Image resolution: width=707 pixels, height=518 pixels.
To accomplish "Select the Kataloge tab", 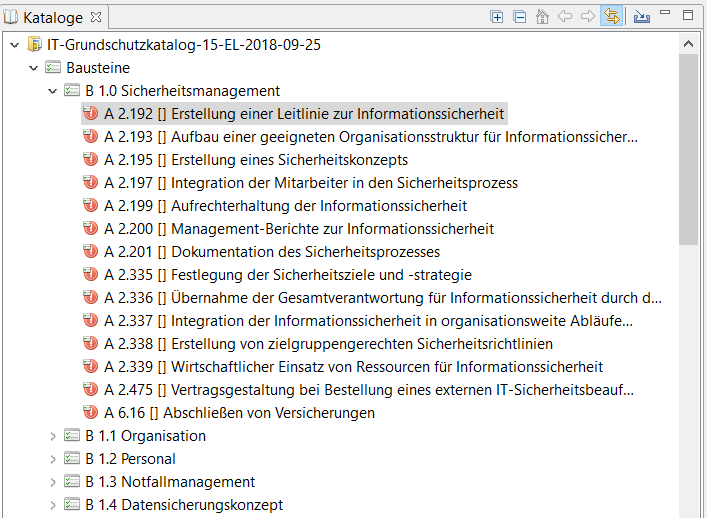I will (x=53, y=18).
